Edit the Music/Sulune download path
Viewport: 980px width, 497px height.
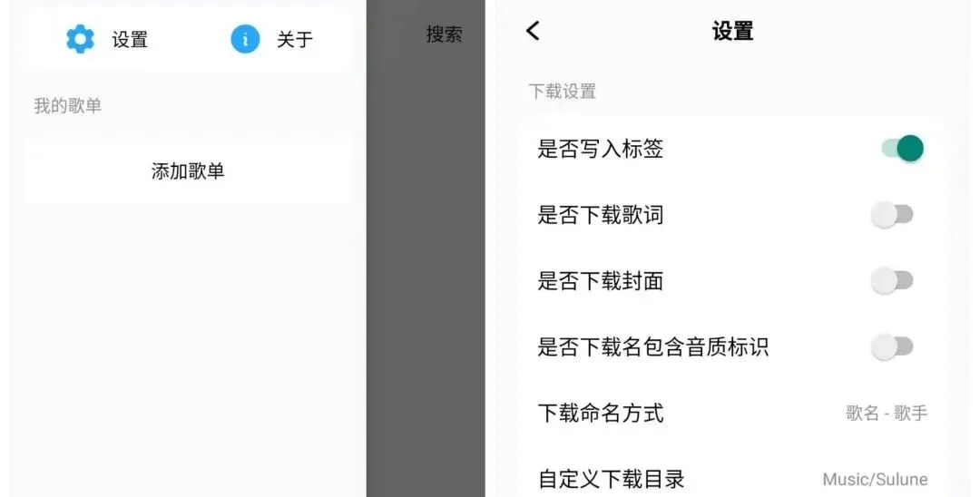pyautogui.click(x=875, y=479)
